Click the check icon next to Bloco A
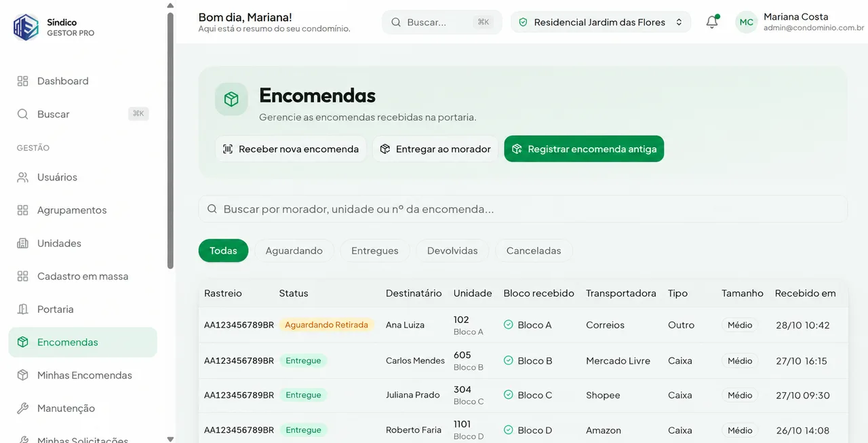The width and height of the screenshot is (868, 443). pyautogui.click(x=509, y=325)
